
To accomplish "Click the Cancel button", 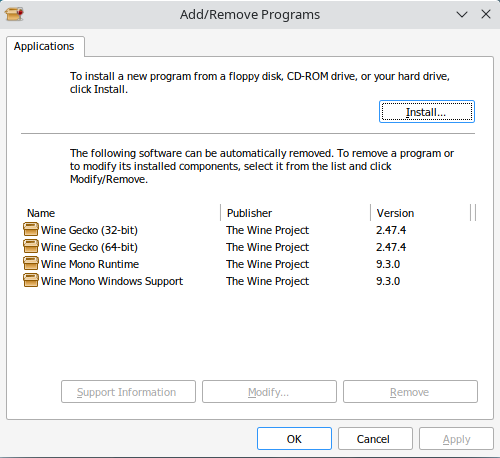I will click(x=375, y=439).
